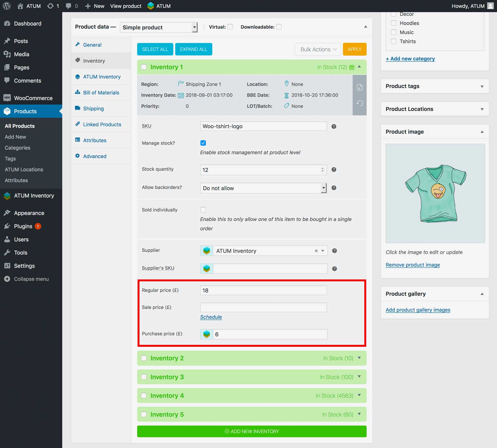Clear supplier with the x icon
The image size is (497, 448).
pos(316,251)
